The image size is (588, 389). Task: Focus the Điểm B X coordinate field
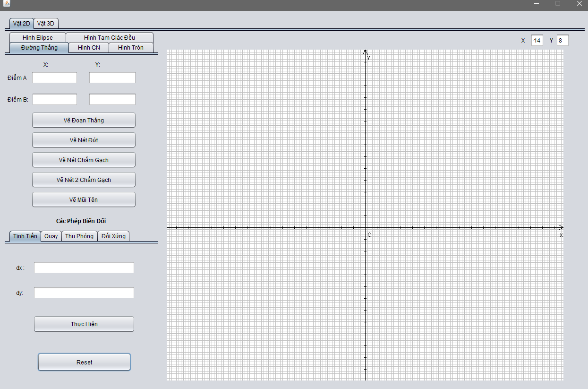(54, 99)
